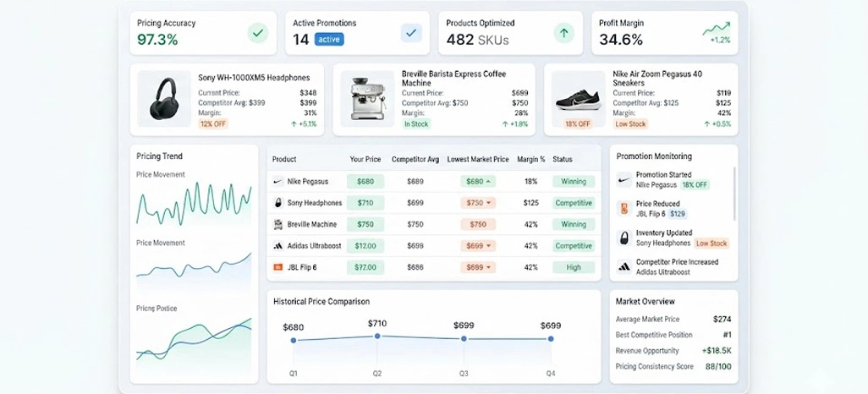868x394 pixels.
Task: Click the Q4 data point at $699
Action: (551, 339)
